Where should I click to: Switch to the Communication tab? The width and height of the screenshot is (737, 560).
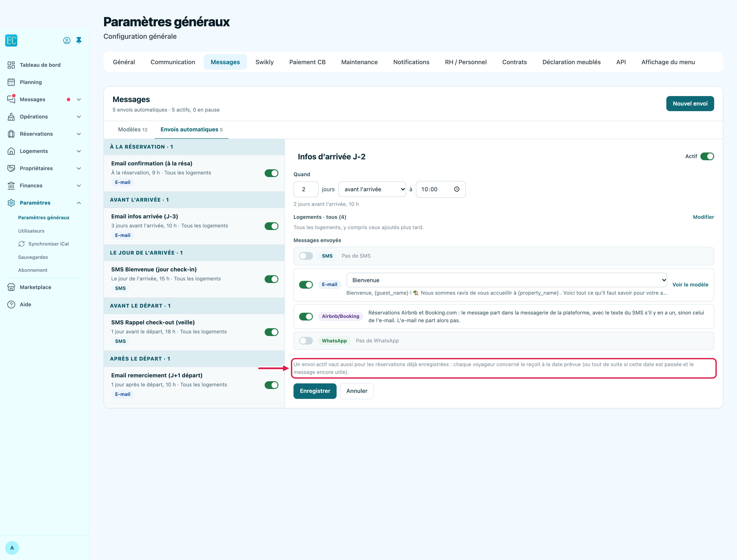pyautogui.click(x=173, y=62)
